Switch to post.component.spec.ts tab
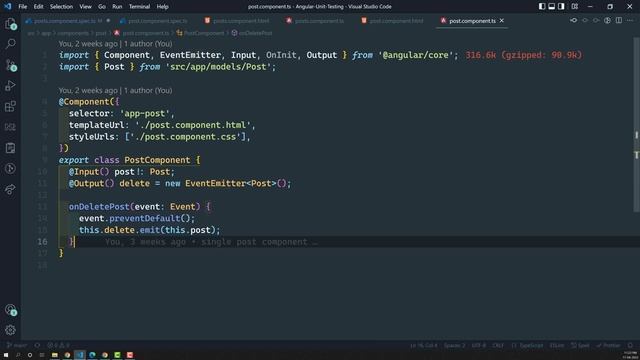The image size is (640, 360). coord(157,20)
